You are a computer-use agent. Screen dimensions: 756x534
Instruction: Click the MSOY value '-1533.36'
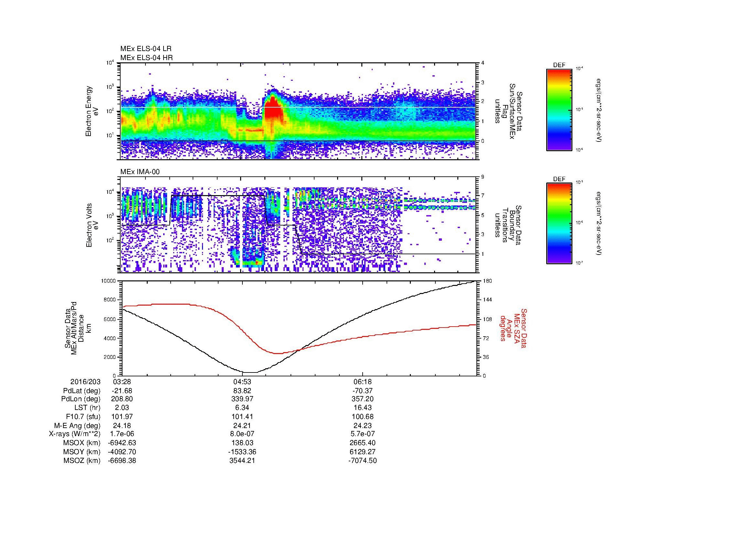pyautogui.click(x=242, y=452)
